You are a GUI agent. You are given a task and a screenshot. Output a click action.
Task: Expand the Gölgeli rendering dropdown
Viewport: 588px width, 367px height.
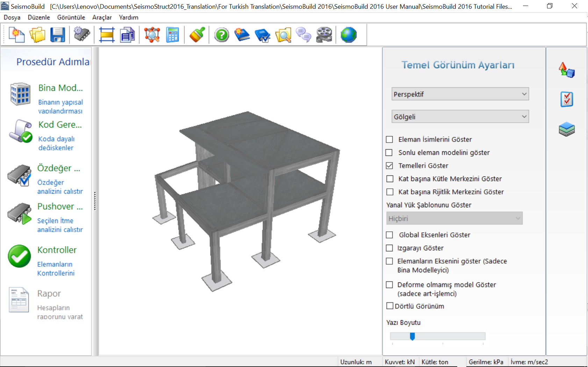[460, 117]
